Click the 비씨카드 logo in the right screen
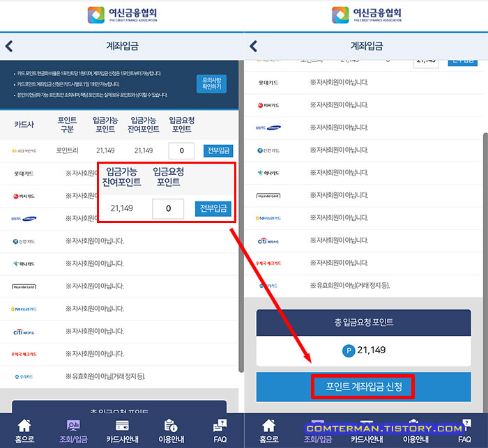Screen dimensions: 488x448 [268, 105]
